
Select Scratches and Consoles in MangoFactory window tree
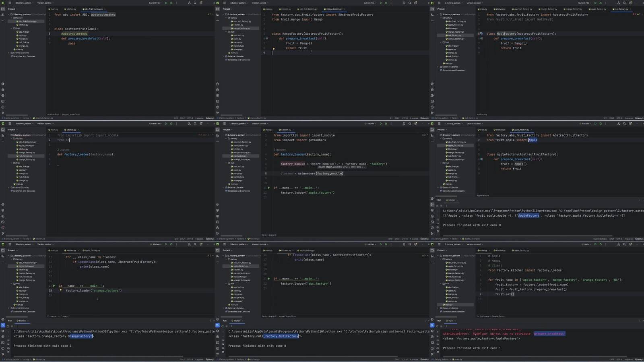(x=238, y=60)
